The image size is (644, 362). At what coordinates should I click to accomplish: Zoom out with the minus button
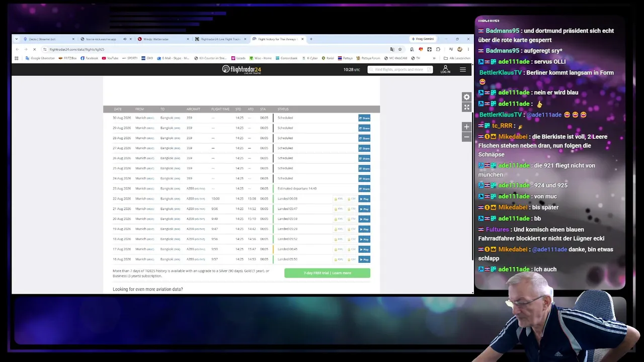(x=467, y=137)
